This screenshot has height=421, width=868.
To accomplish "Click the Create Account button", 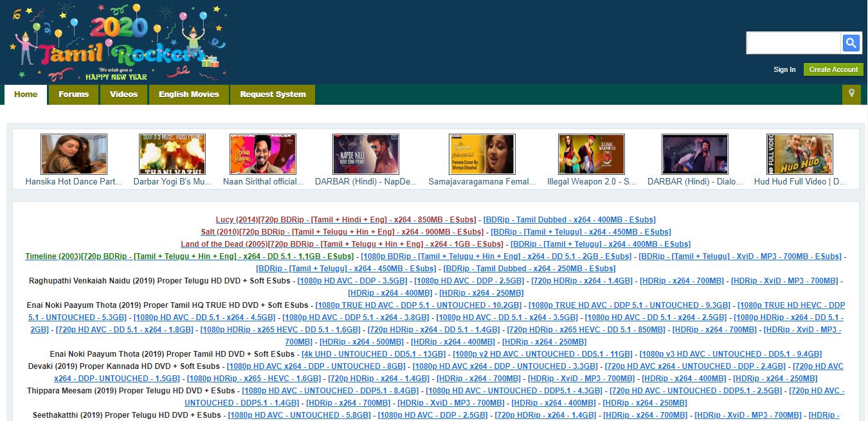I will (x=833, y=69).
